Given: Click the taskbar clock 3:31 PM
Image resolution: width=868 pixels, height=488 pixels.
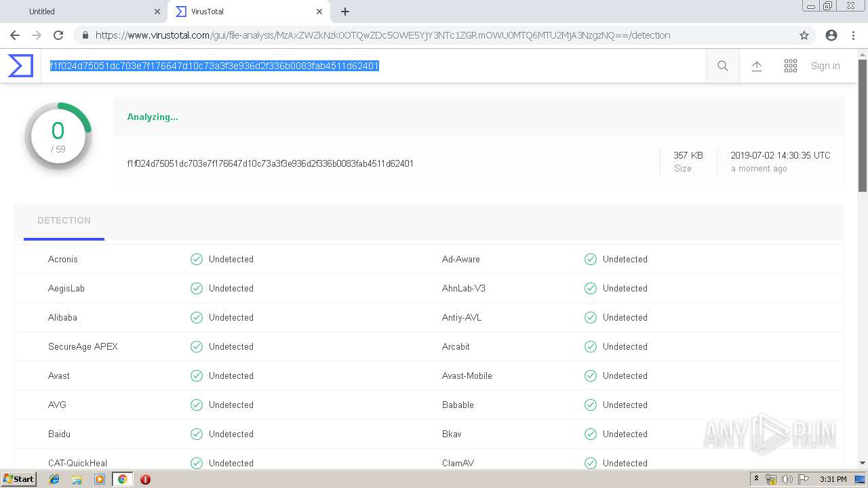Looking at the screenshot, I should pos(833,479).
